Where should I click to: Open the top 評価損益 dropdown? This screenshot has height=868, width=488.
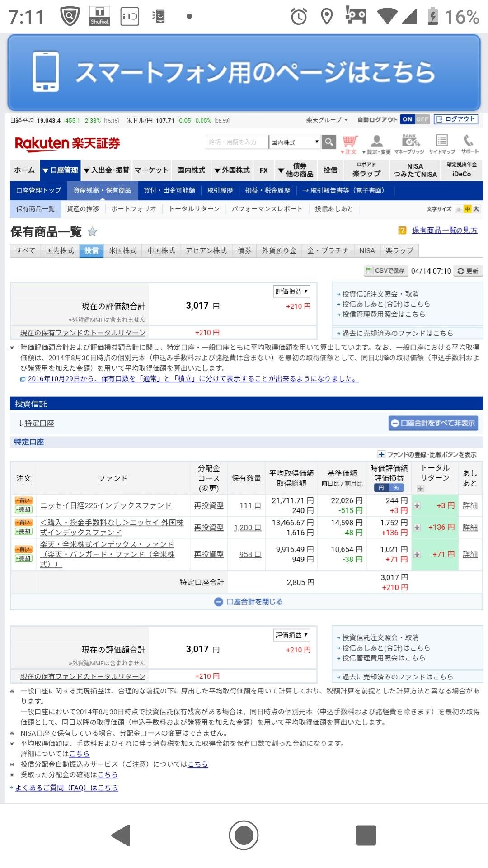point(291,292)
